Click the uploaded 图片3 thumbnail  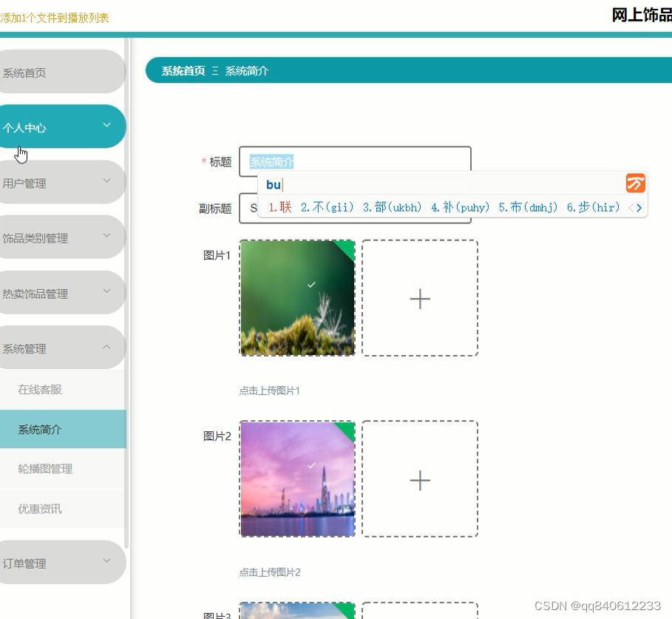coord(297,610)
